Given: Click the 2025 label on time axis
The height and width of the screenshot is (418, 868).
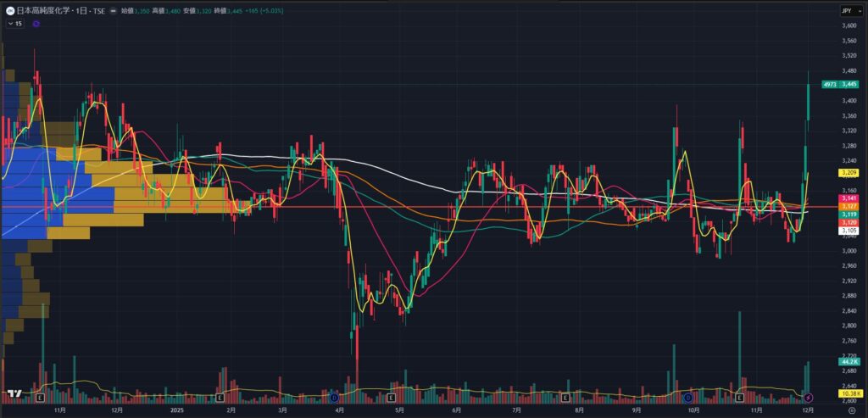Looking at the screenshot, I should click(176, 409).
